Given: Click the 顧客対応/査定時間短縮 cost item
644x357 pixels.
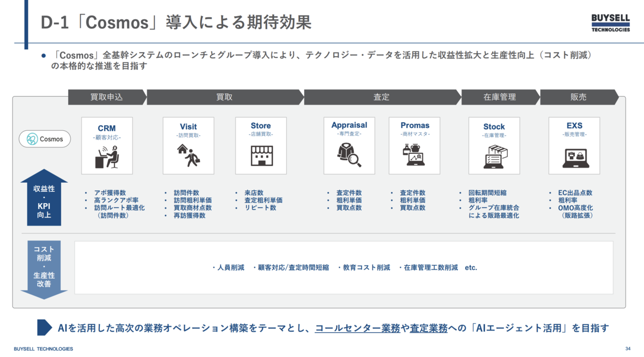Looking at the screenshot, I should (294, 267).
